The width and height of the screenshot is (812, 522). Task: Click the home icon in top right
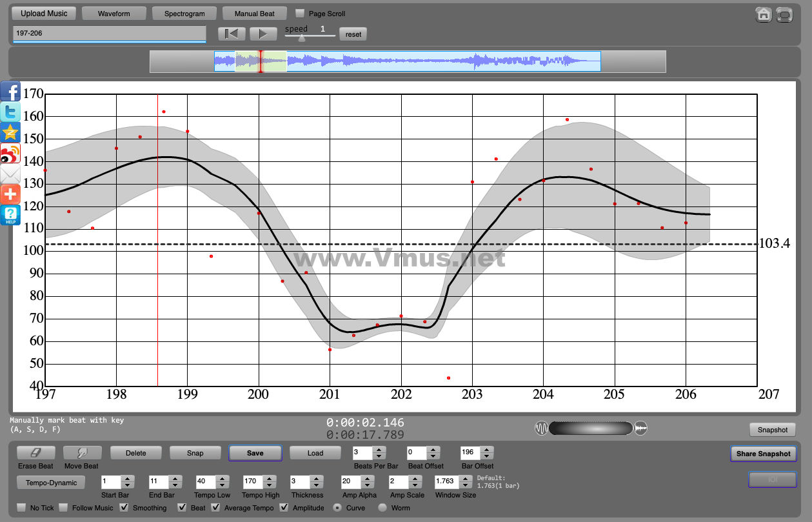tap(764, 15)
